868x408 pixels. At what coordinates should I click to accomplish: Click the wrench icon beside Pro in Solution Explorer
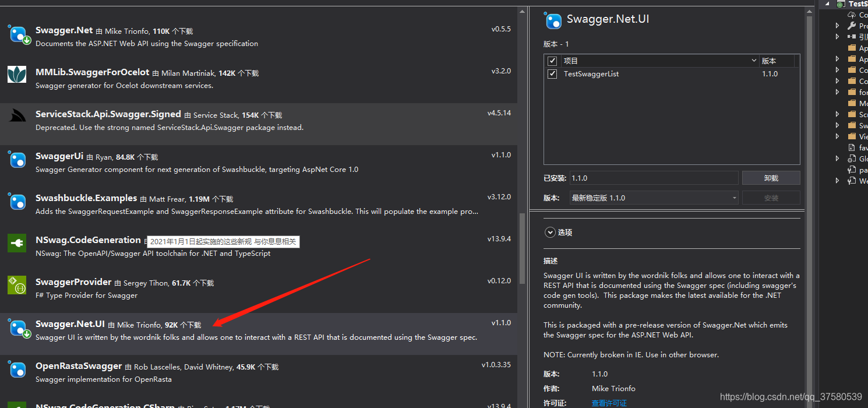(852, 26)
